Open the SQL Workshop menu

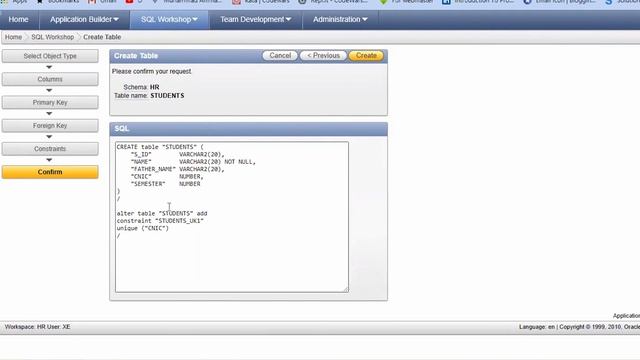(x=169, y=19)
